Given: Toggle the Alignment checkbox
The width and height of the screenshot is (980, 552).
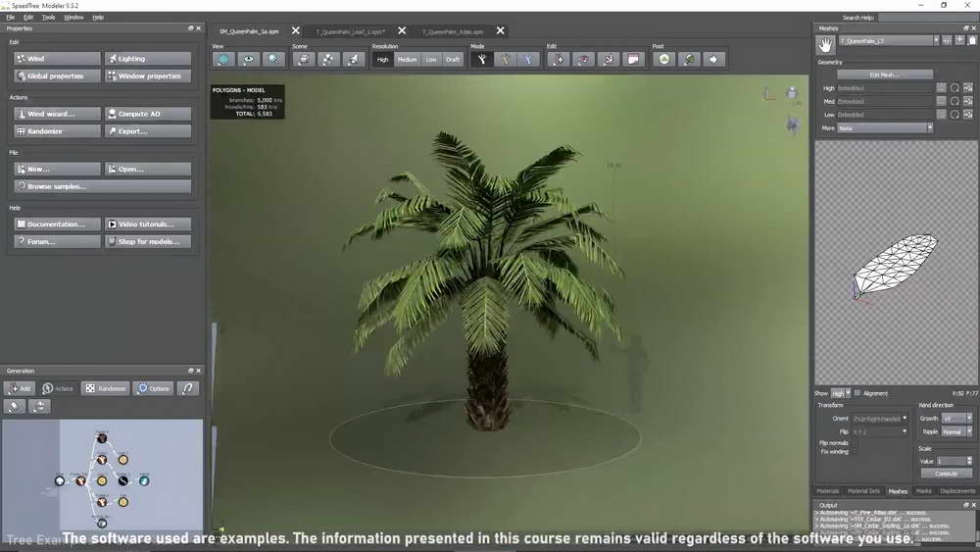Looking at the screenshot, I should click(857, 393).
